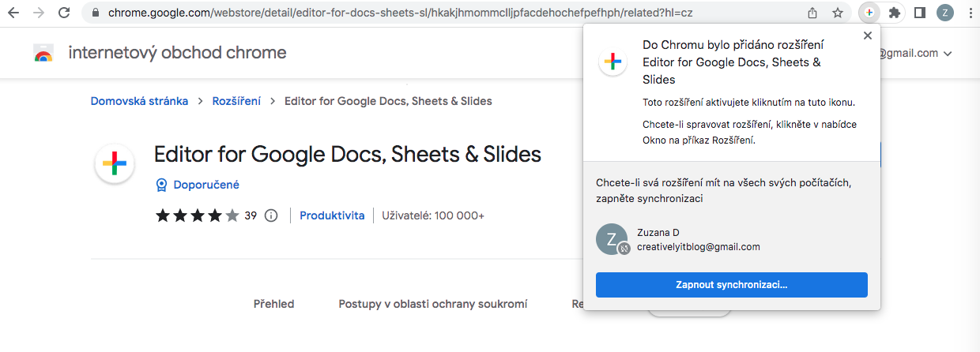
Task: Click internetový obchod chrome title
Action: click(178, 53)
